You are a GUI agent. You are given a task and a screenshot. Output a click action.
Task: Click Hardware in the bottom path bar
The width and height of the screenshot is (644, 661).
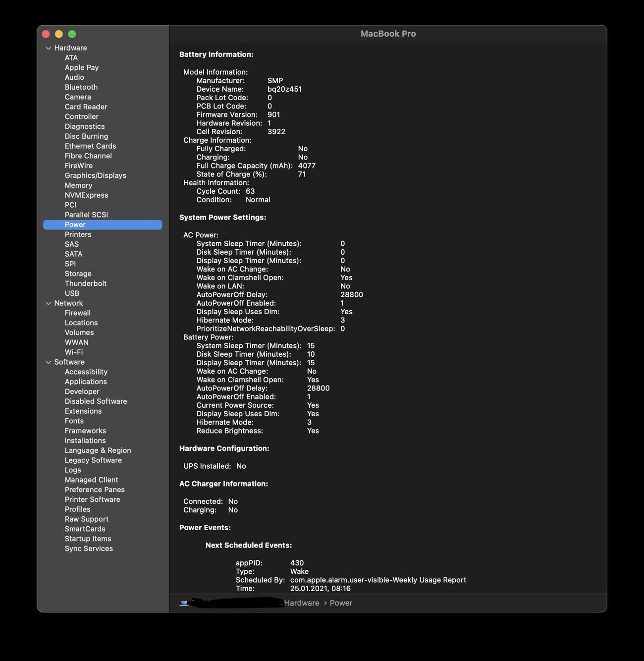click(x=302, y=603)
